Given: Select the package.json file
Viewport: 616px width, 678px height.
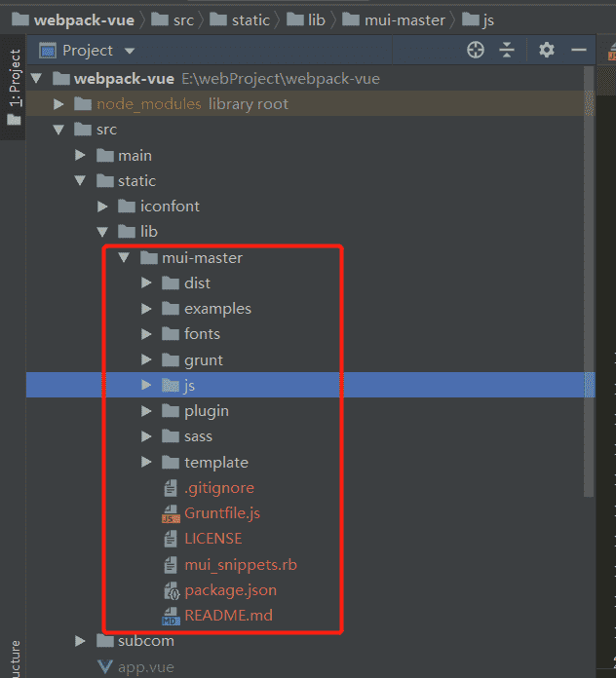Looking at the screenshot, I should coord(230,589).
